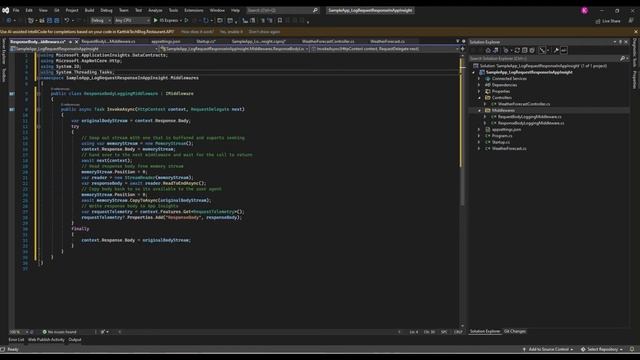Switch to Git Changes tab

515,331
